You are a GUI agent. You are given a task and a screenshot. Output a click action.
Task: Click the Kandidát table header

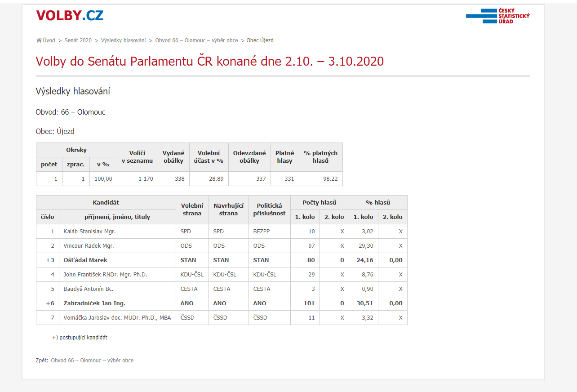106,203
